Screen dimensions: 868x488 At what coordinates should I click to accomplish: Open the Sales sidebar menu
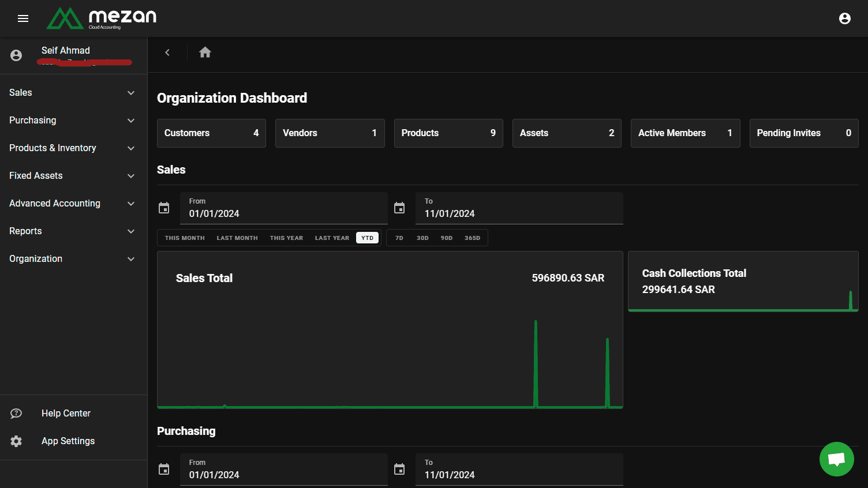(73, 93)
